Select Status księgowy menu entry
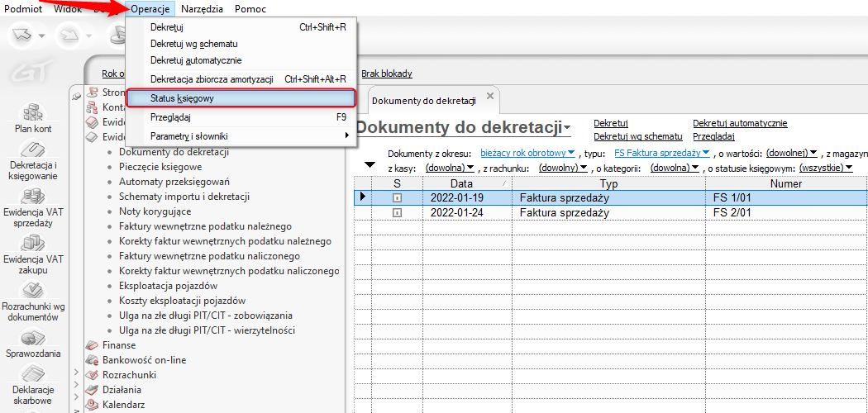The height and width of the screenshot is (413, 868). pyautogui.click(x=240, y=98)
